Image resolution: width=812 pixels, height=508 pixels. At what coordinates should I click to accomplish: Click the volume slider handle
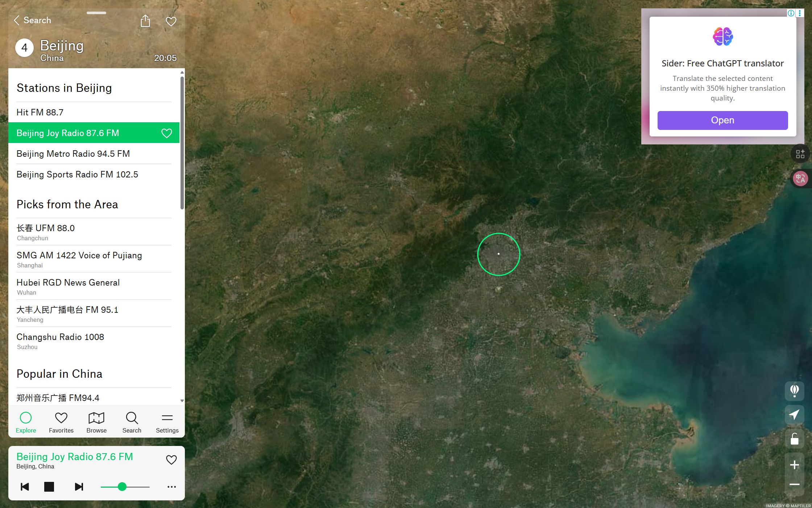coord(122,487)
